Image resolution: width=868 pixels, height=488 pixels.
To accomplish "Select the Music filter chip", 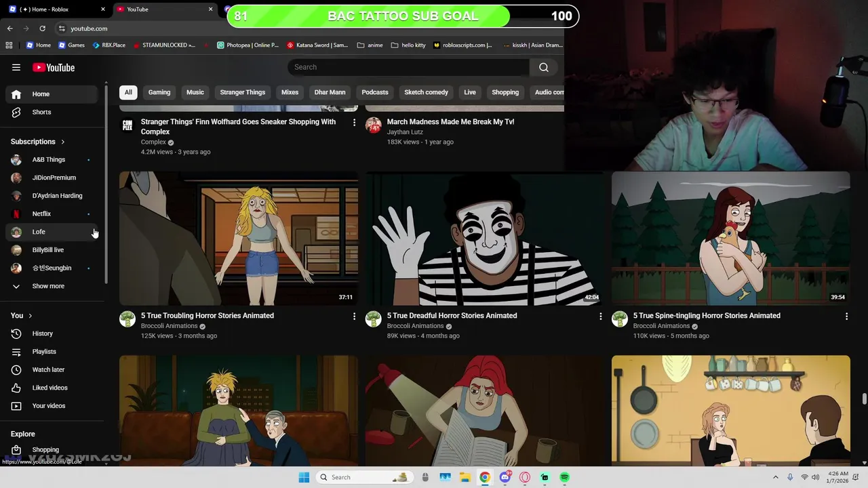I will pyautogui.click(x=195, y=92).
